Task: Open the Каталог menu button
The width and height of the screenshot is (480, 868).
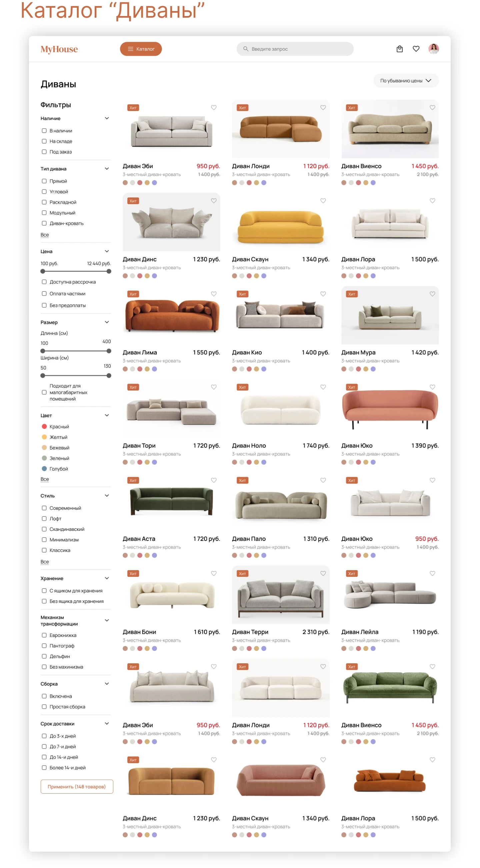Action: (x=141, y=49)
